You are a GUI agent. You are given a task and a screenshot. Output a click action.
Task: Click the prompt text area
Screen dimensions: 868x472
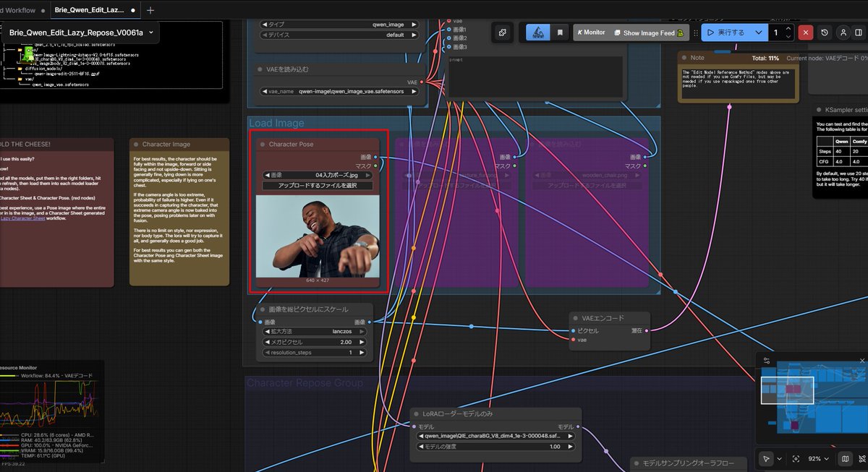pyautogui.click(x=536, y=76)
